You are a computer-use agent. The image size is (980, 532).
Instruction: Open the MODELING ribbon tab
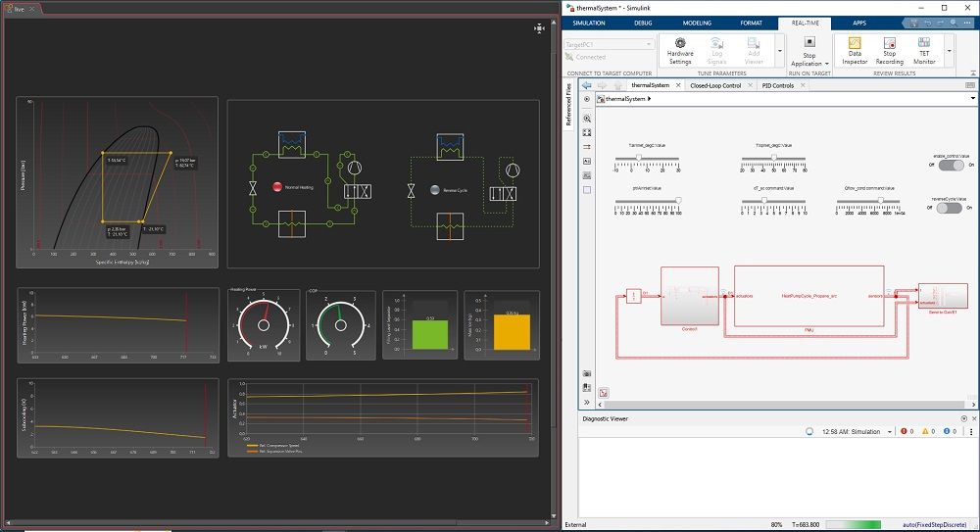click(697, 24)
